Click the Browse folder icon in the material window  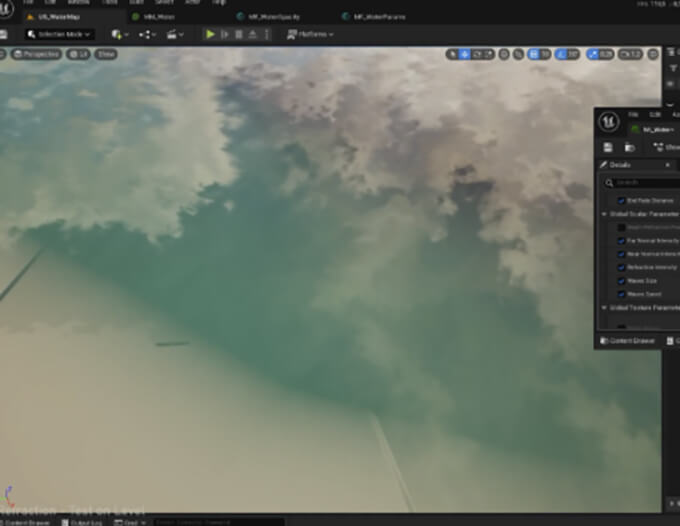[x=630, y=147]
